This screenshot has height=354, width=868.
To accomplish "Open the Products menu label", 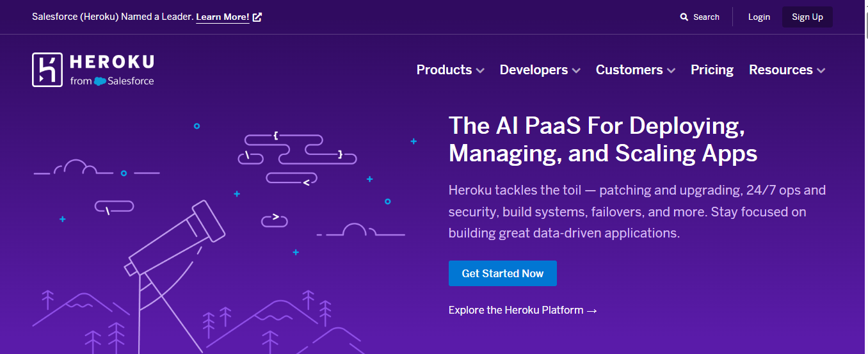I will coord(444,70).
